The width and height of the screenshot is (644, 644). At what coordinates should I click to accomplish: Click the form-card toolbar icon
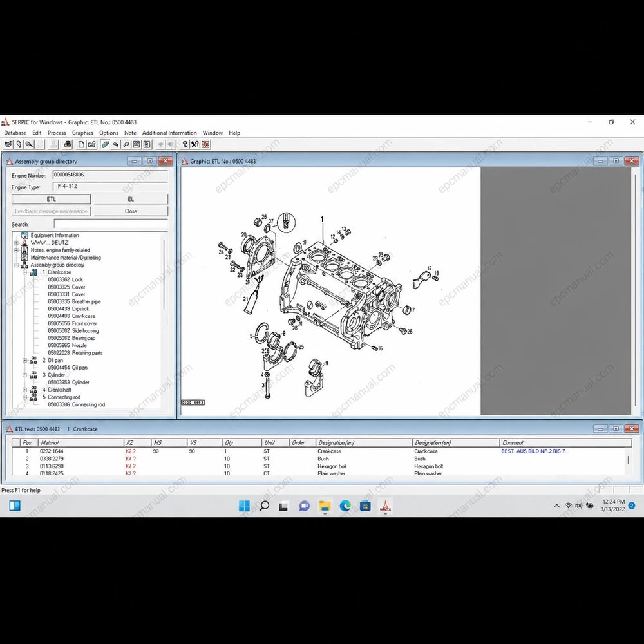[x=137, y=144]
